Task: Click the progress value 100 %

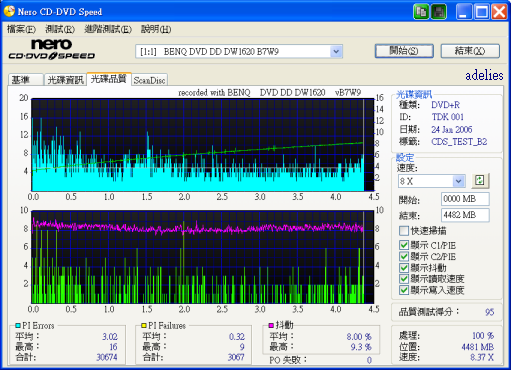Action: click(483, 335)
